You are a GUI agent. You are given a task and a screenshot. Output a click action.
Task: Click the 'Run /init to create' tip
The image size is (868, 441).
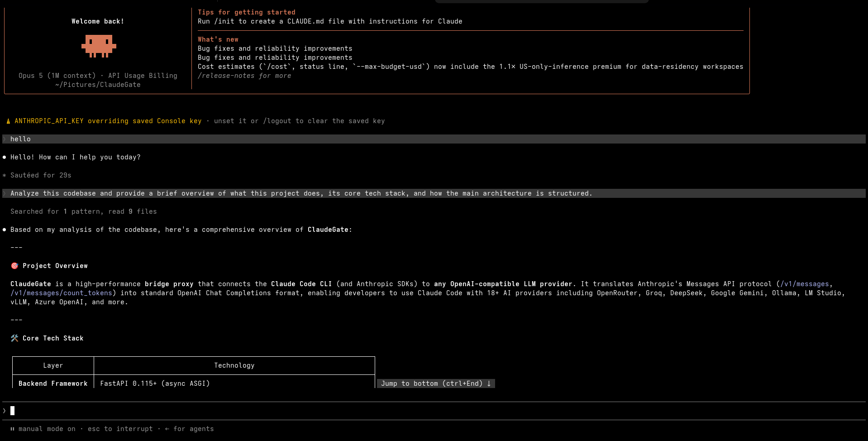(x=330, y=21)
